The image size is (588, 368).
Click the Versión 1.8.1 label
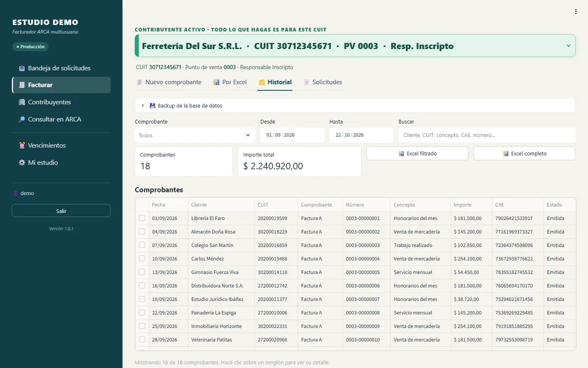pyautogui.click(x=61, y=229)
